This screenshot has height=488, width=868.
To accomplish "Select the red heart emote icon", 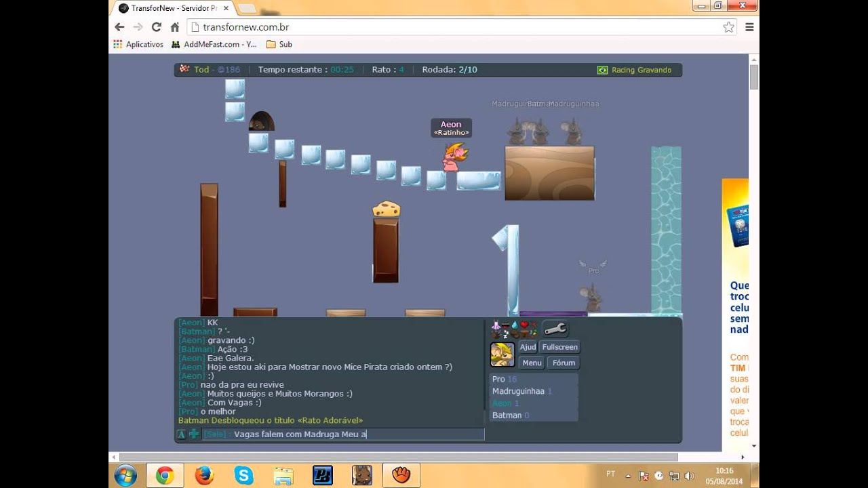I will pyautogui.click(x=524, y=325).
